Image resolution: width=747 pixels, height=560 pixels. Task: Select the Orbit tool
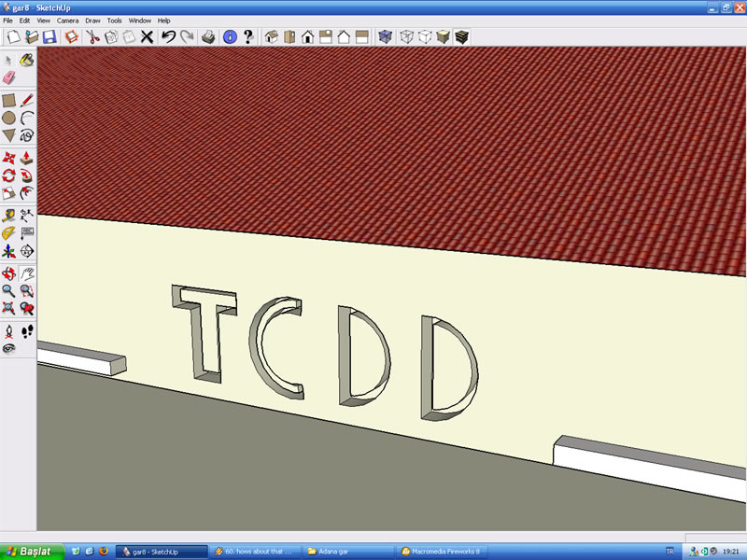coord(8,273)
